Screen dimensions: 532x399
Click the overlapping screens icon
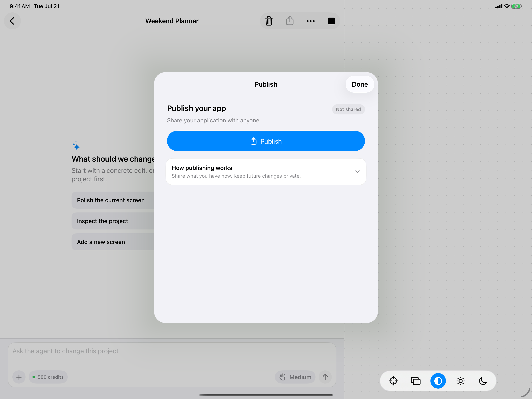click(x=416, y=381)
